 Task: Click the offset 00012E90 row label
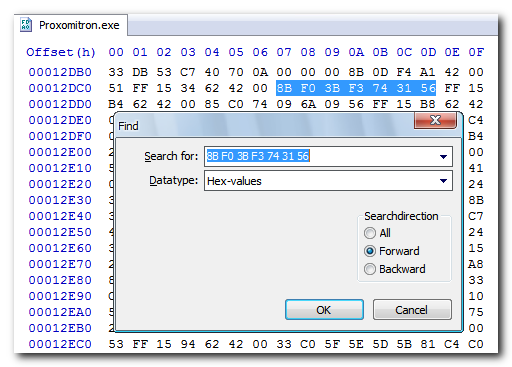pos(60,296)
